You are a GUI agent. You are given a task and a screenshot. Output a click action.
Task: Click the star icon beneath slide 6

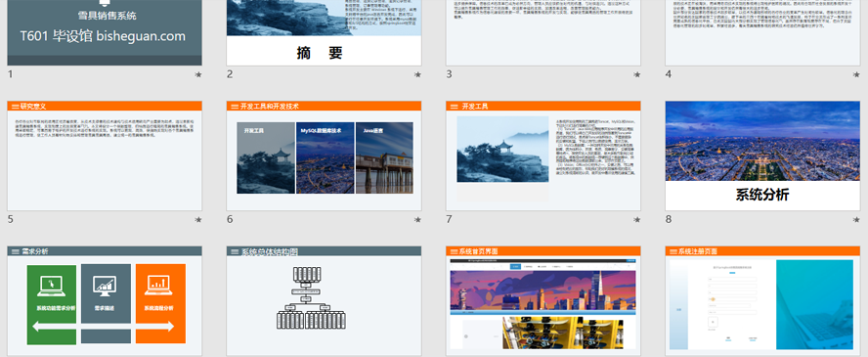pyautogui.click(x=417, y=220)
